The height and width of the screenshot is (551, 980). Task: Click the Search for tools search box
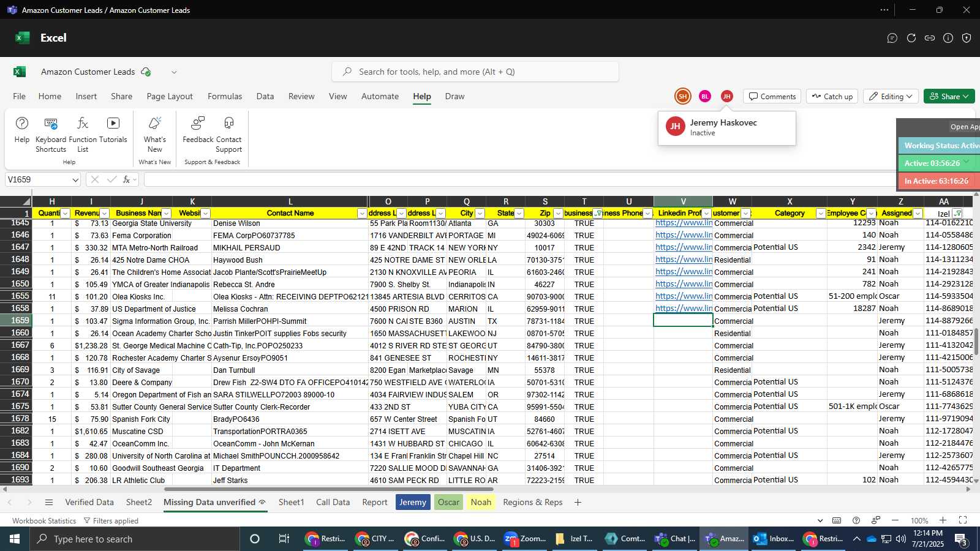click(475, 72)
